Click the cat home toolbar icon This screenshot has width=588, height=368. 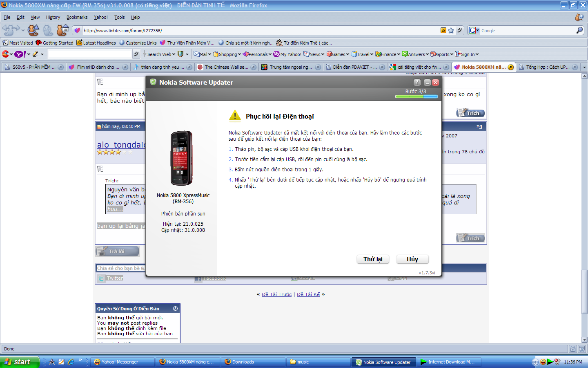point(62,30)
